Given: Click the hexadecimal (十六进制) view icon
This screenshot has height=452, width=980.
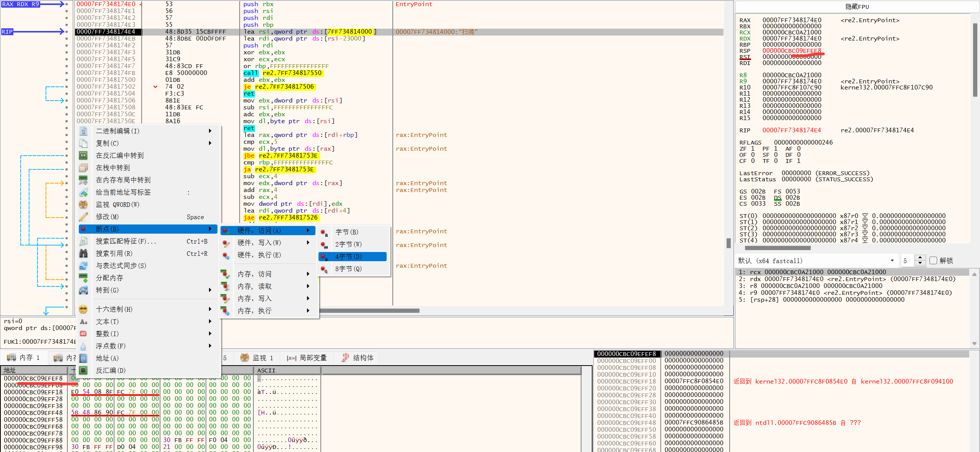Looking at the screenshot, I should coord(83,309).
